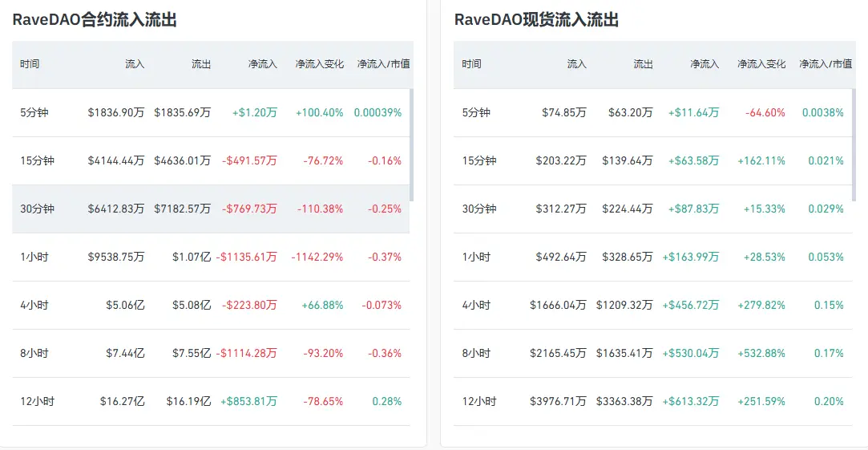Select the 15分钟 row in the contract table

(211, 160)
